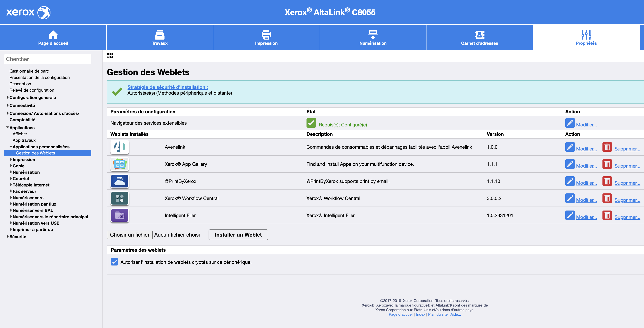Viewport: 644px width, 328px height.
Task: Click Modifier link for Navigateur des services extensibles
Action: 587,125
